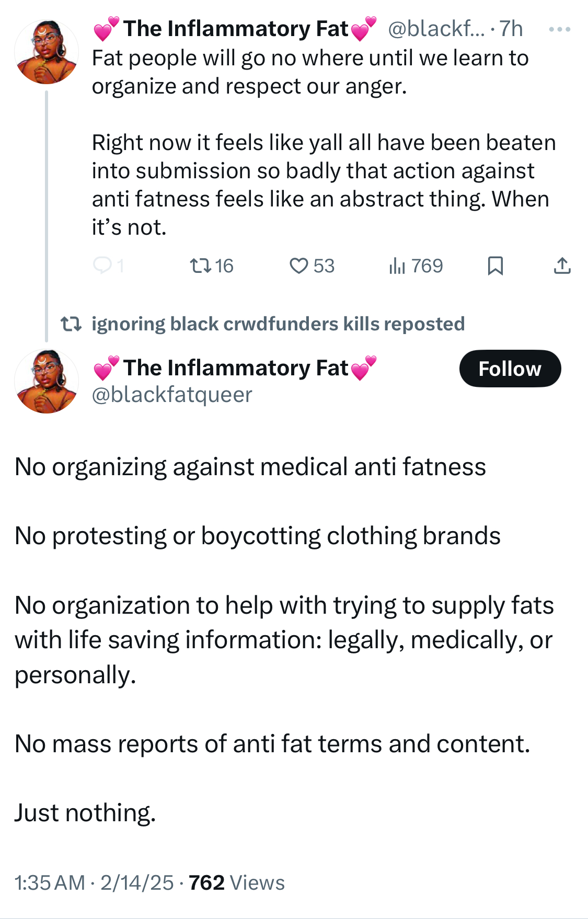The image size is (588, 919).
Task: Repost the parent tweet with 16 reposts
Action: pyautogui.click(x=201, y=266)
